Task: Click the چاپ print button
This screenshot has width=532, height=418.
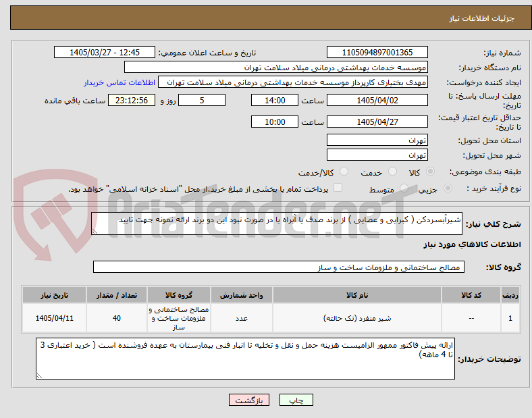Action: click(x=296, y=400)
